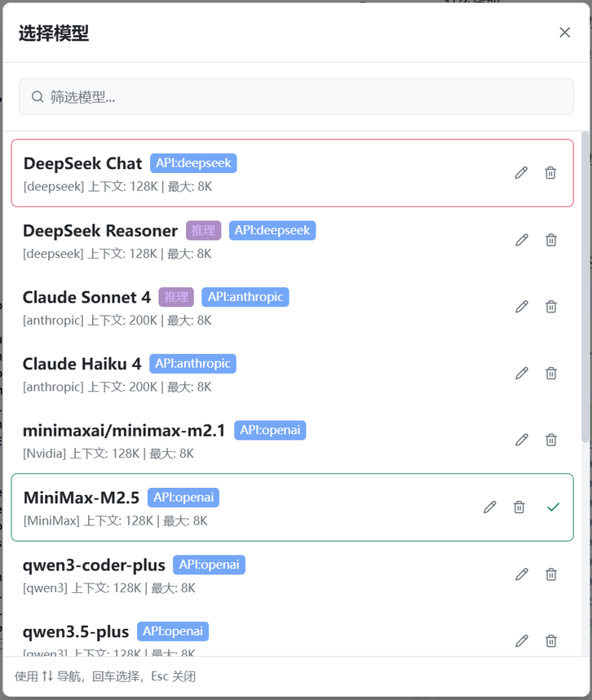Edit the minimaxai/minimax-m2.1 entry
592x700 pixels.
(x=522, y=440)
